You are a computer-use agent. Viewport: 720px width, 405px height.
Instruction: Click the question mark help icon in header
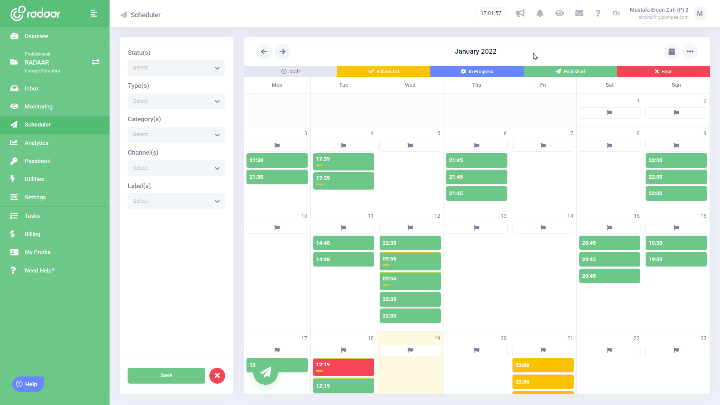pyautogui.click(x=597, y=14)
